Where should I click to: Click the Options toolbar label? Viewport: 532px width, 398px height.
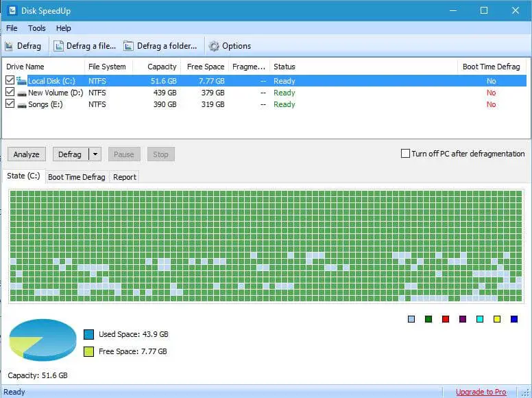[237, 46]
